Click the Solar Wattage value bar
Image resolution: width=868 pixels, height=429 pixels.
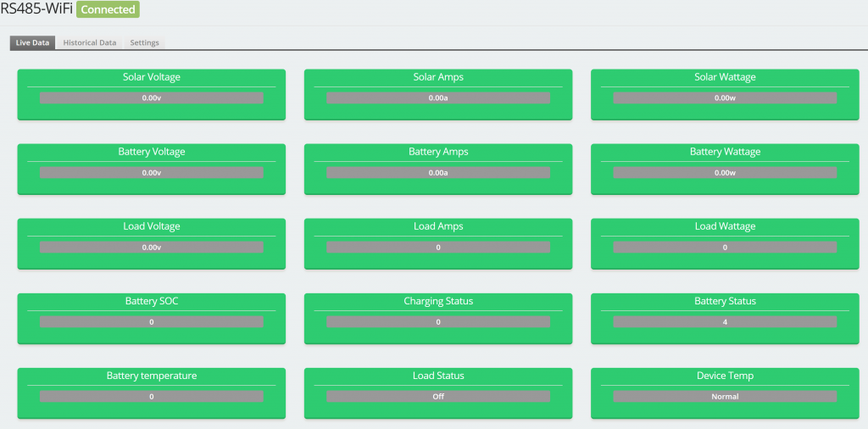click(x=725, y=98)
